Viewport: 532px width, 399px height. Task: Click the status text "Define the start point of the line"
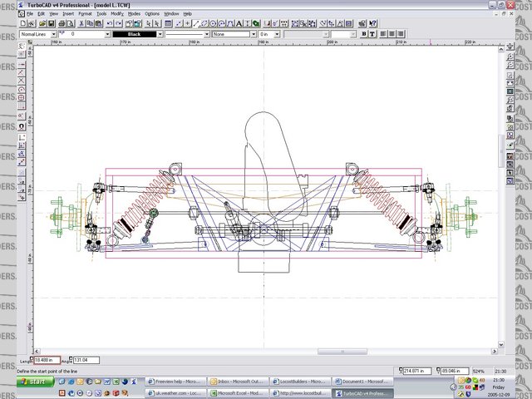47,372
